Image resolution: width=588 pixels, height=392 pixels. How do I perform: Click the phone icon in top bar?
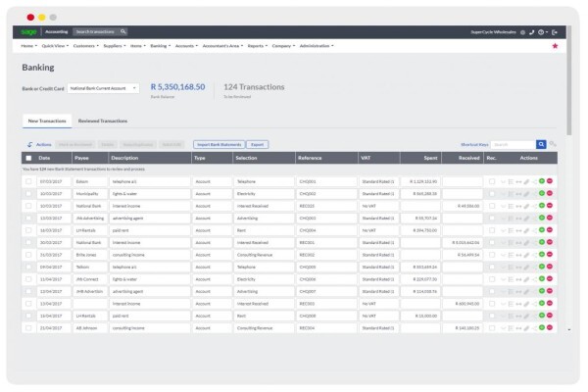pos(531,32)
